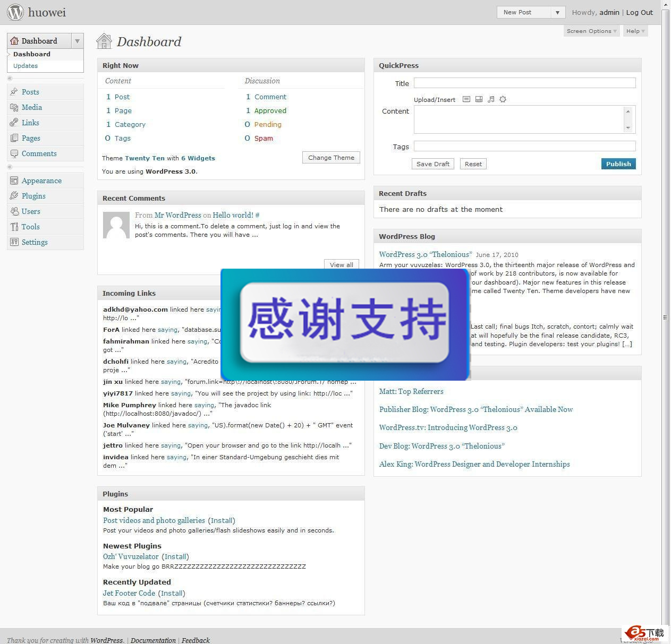Click the Users icon in sidebar
Viewport: 671px width, 644px height.
point(14,211)
